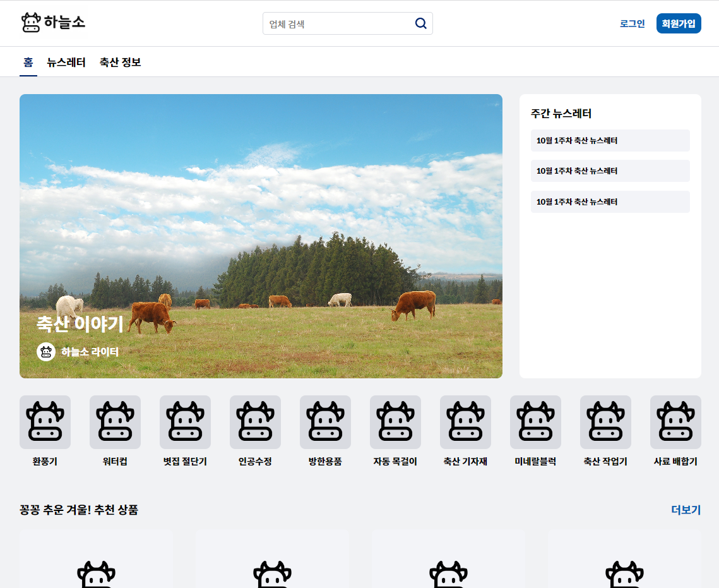Click 더보기 next to recommended products
The image size is (719, 588).
(x=686, y=510)
